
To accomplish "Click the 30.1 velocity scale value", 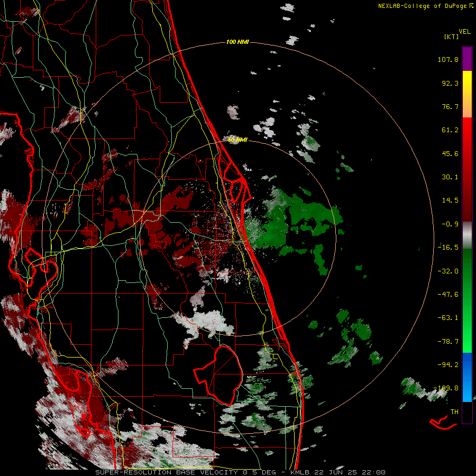I will [x=450, y=177].
